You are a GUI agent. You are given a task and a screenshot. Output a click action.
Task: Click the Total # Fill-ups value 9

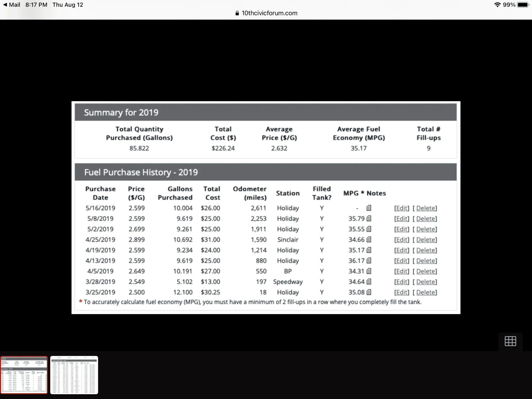click(429, 148)
